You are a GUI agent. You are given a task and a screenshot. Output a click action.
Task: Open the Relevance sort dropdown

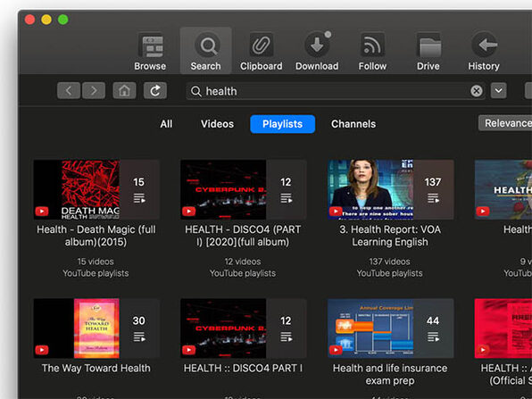click(x=505, y=123)
